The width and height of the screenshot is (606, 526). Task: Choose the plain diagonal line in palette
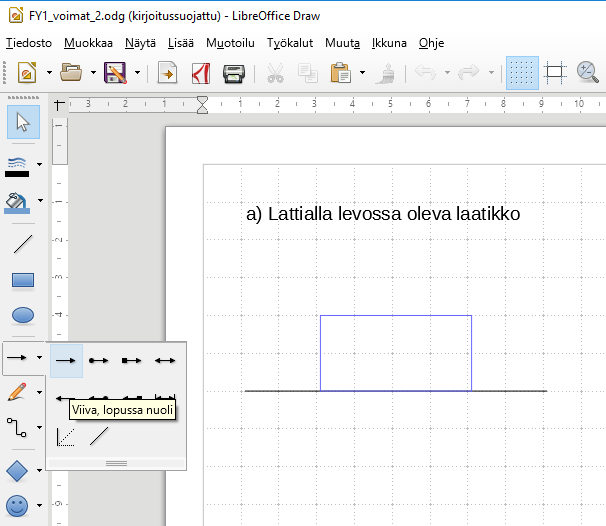(x=99, y=436)
